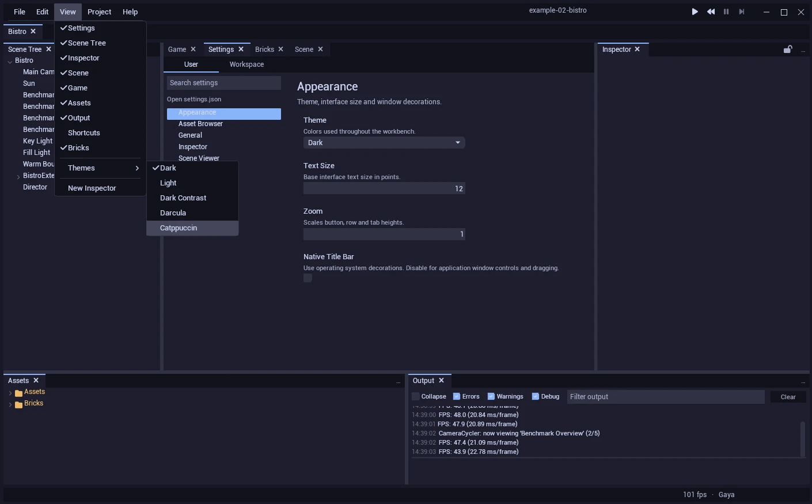This screenshot has height=504, width=812.
Task: Open the File menu
Action: point(20,12)
